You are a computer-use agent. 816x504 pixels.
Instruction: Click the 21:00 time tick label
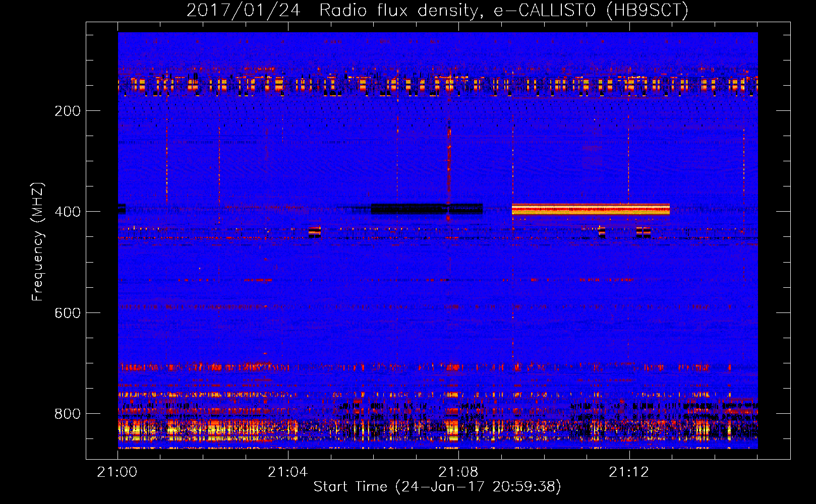118,472
